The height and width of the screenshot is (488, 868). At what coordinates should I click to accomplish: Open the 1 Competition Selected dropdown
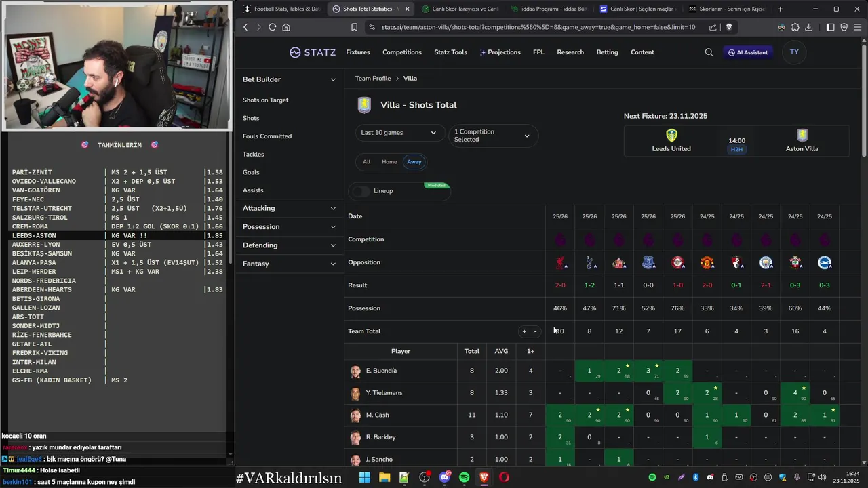pyautogui.click(x=493, y=136)
